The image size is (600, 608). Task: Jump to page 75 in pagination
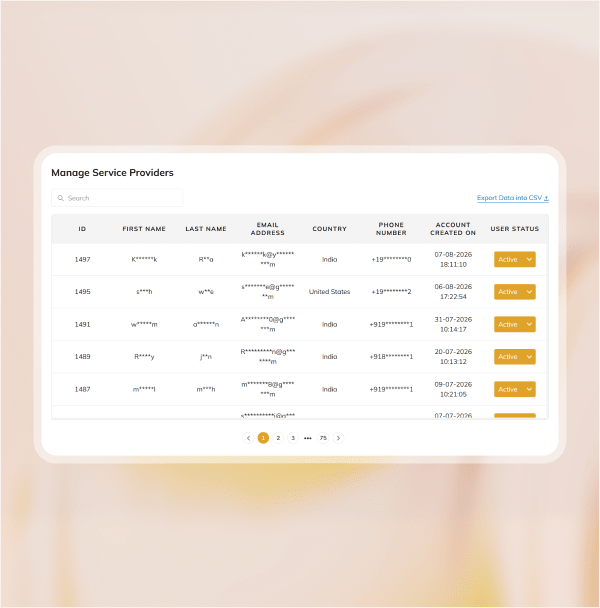pos(323,438)
